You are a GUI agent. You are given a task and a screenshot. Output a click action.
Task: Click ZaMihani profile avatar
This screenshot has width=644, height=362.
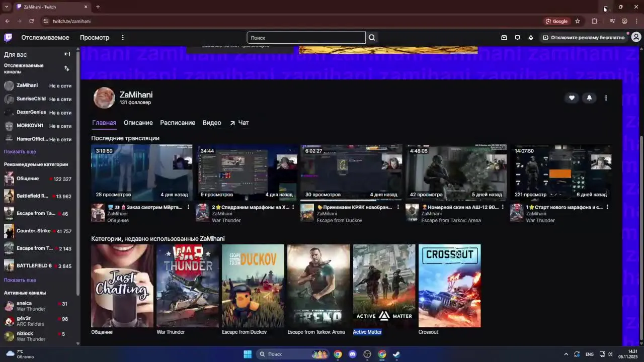pos(104,98)
